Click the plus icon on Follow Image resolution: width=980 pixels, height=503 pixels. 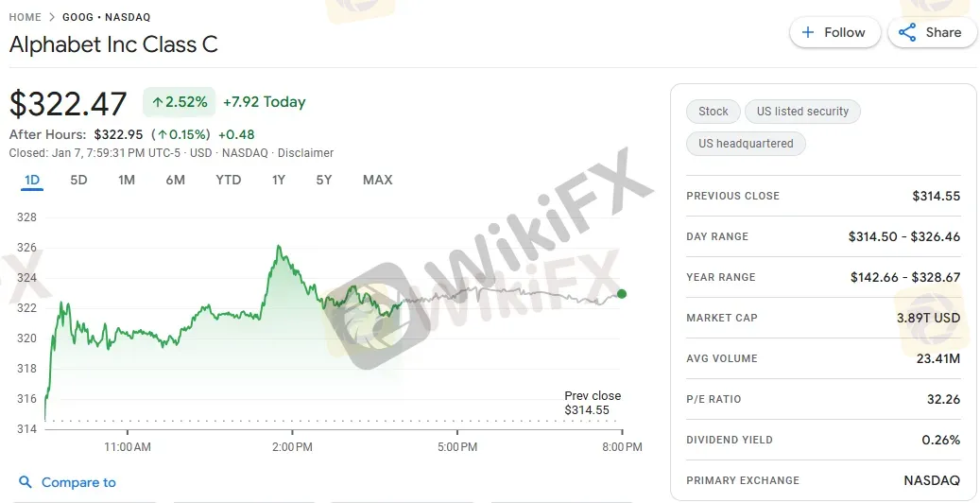click(x=808, y=32)
